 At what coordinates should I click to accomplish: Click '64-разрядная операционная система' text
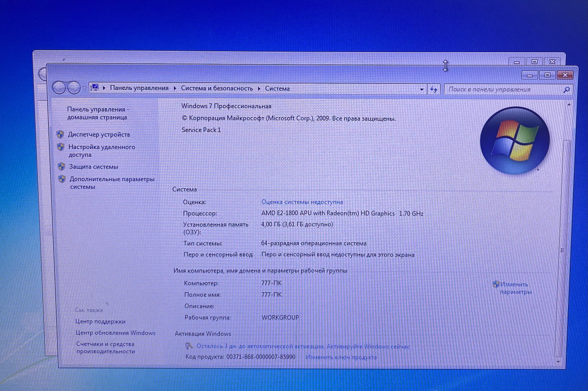click(x=314, y=243)
